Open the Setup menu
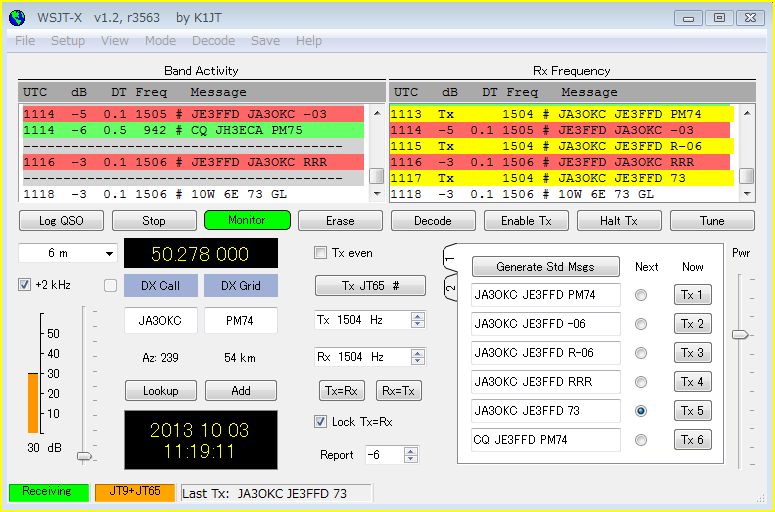 click(68, 41)
